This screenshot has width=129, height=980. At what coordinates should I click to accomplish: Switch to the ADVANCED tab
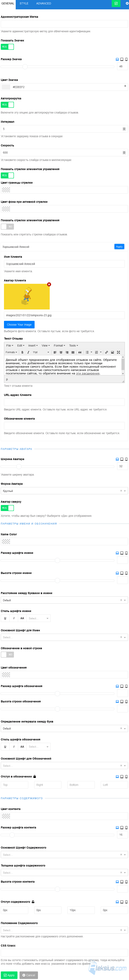click(x=44, y=3)
